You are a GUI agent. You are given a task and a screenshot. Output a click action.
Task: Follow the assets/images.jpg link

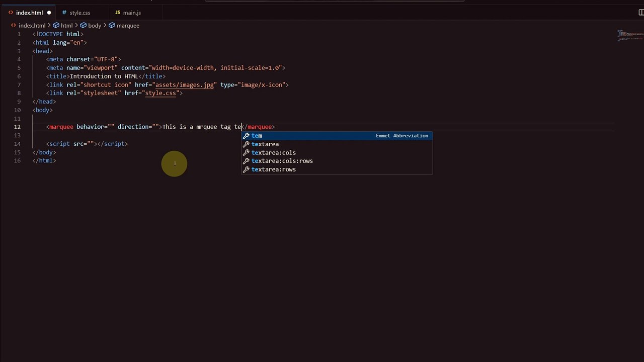coord(185,85)
